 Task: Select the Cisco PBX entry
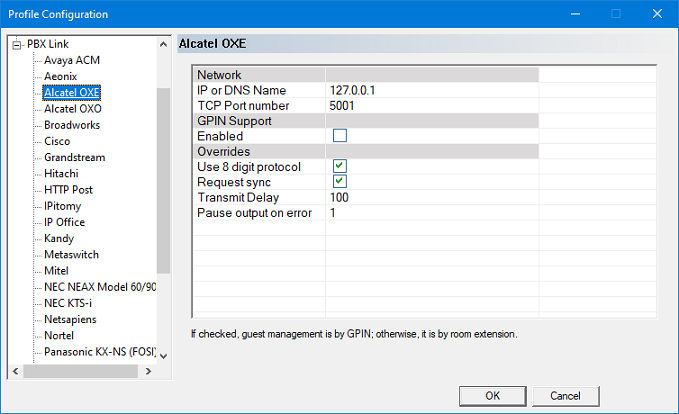coord(57,141)
